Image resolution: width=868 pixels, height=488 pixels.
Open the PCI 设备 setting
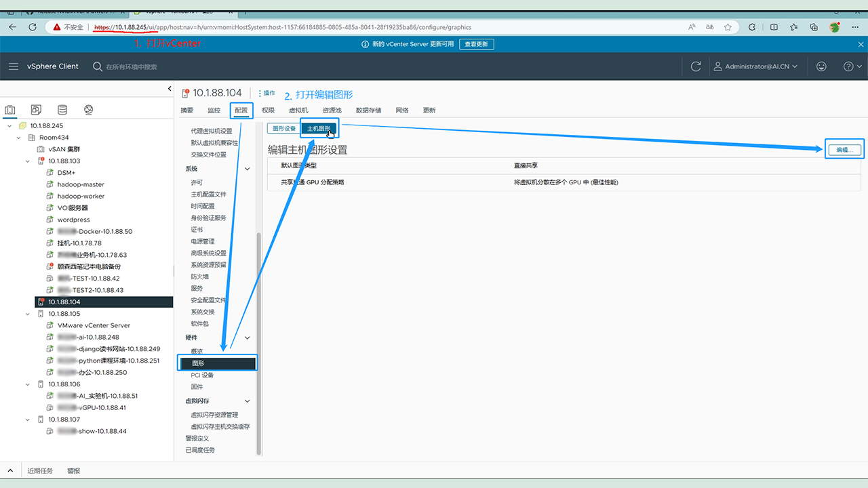202,375
